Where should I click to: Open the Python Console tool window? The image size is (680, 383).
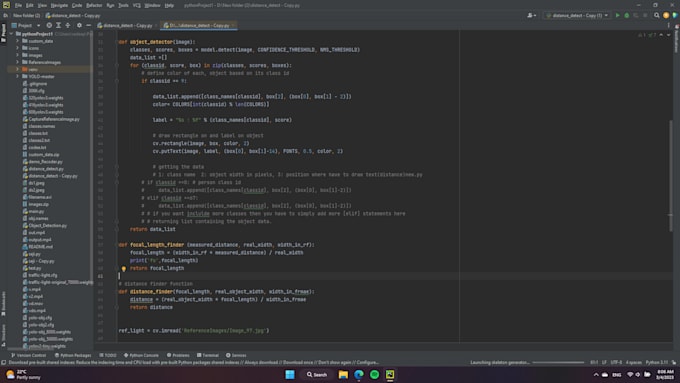pyautogui.click(x=141, y=355)
